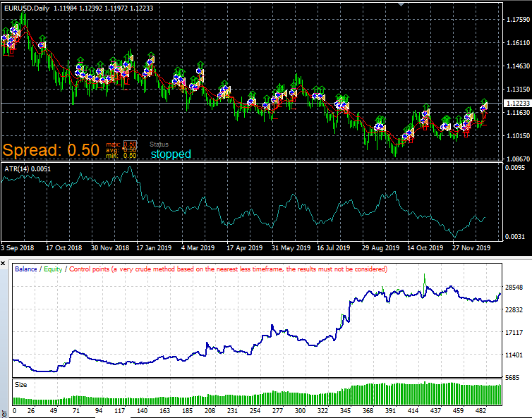Click the 345 trade number on the axis
The height and width of the screenshot is (418, 532).
(345, 410)
